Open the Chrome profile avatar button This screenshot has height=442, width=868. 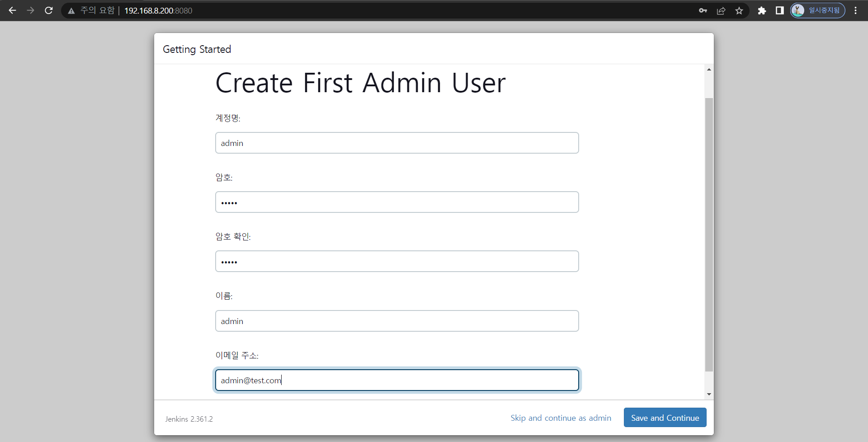click(817, 10)
